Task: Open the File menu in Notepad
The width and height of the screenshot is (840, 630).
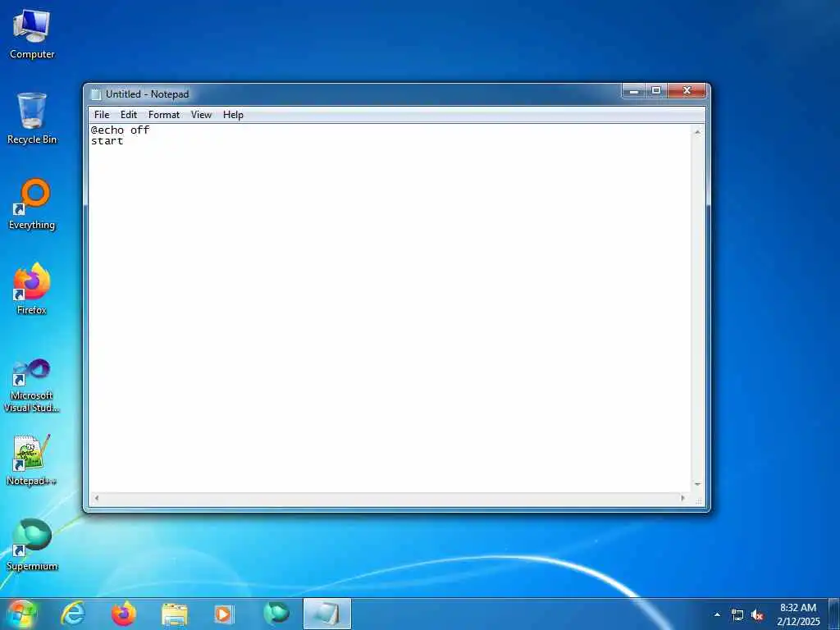Action: (x=101, y=115)
